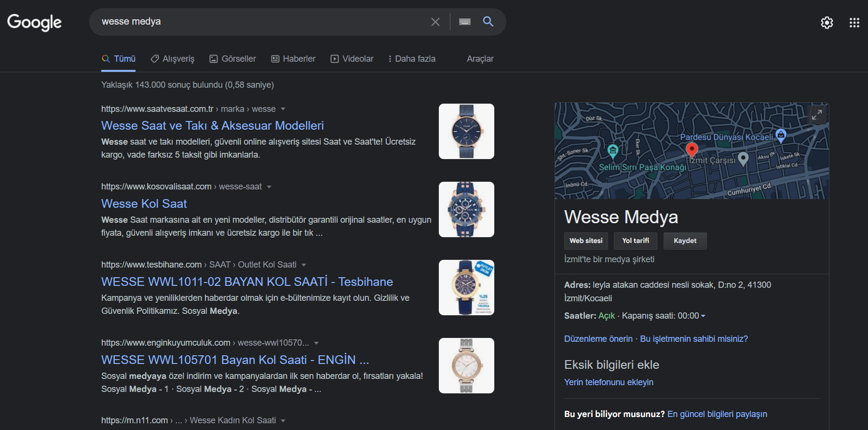This screenshot has width=868, height=430.
Task: Switch to the Alışveriş tab
Action: tap(173, 59)
